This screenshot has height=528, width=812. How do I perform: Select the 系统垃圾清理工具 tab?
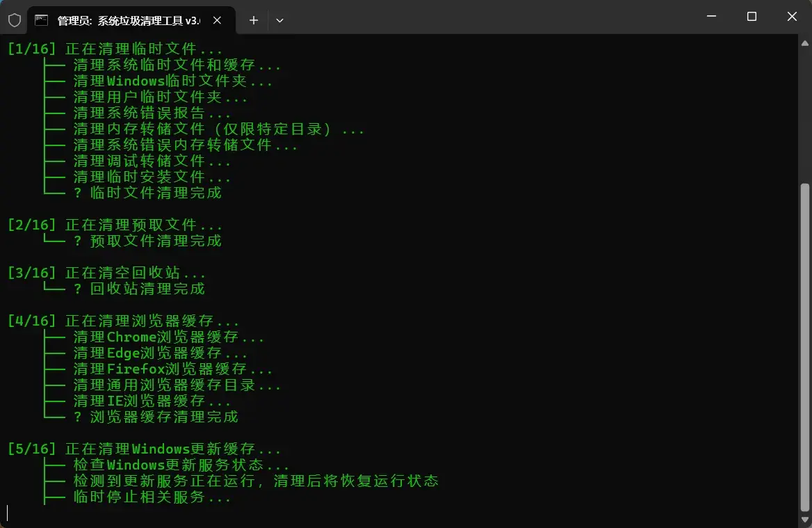click(x=125, y=20)
